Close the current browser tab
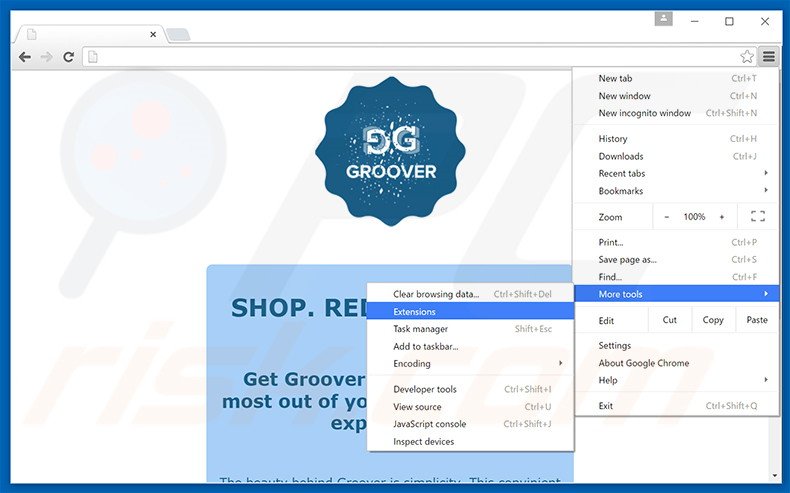Viewport: 790px width, 493px height. (153, 34)
